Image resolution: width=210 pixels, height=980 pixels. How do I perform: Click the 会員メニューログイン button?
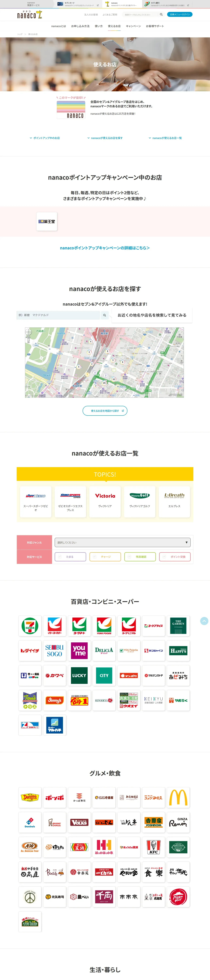pos(180,15)
